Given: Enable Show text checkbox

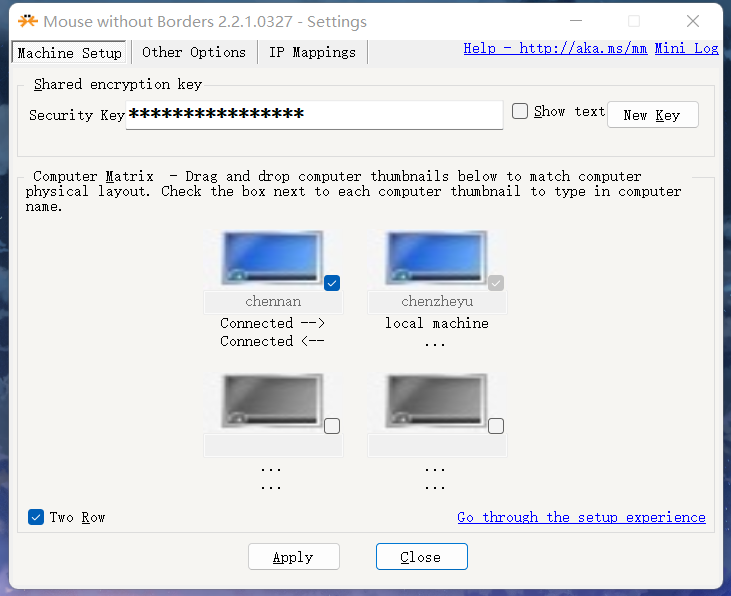Looking at the screenshot, I should coord(520,111).
